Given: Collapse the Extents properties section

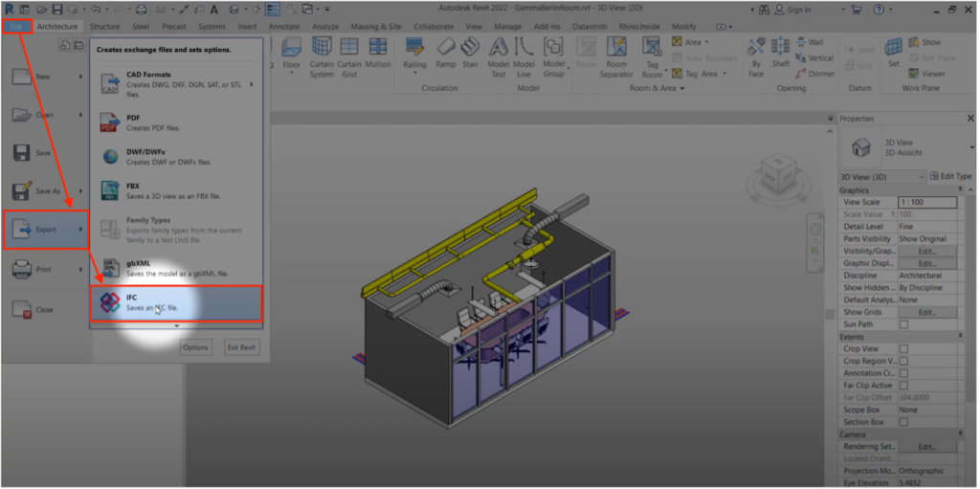Looking at the screenshot, I should tap(960, 337).
